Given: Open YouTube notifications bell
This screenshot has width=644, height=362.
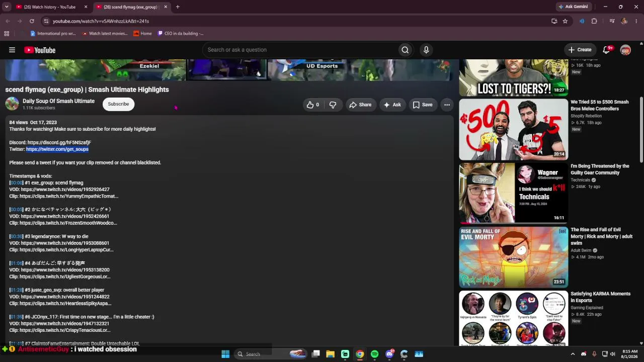Looking at the screenshot, I should (x=607, y=50).
